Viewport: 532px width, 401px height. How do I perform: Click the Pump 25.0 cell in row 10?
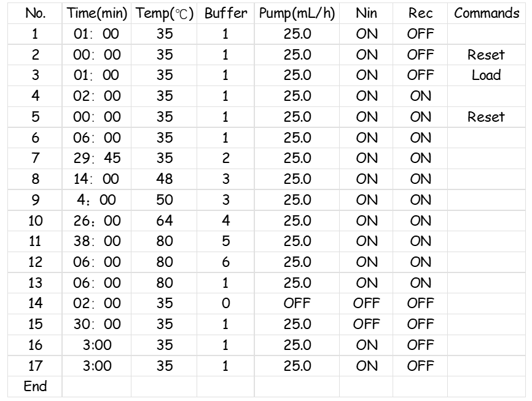click(x=297, y=221)
